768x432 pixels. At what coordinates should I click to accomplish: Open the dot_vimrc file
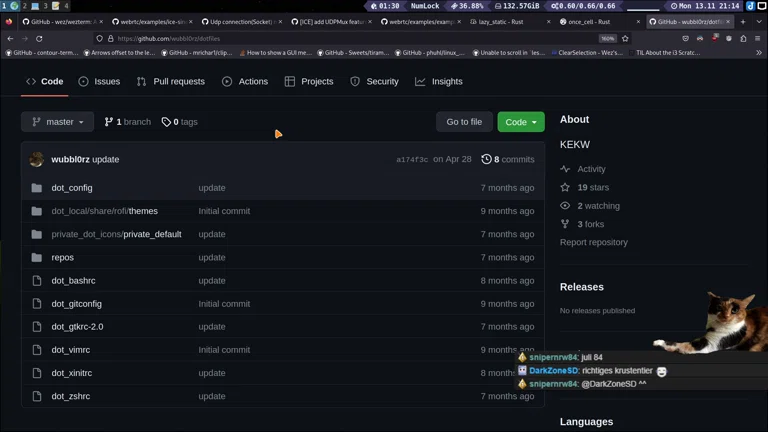coord(70,350)
